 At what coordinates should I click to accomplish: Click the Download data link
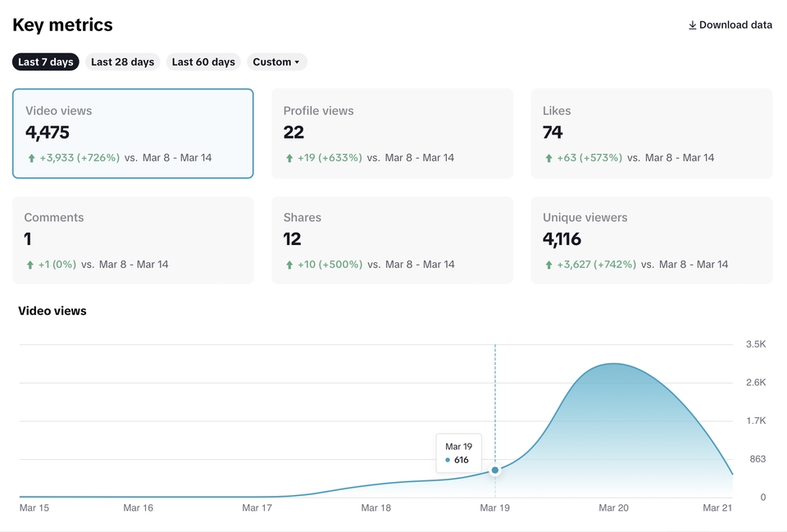pyautogui.click(x=730, y=25)
